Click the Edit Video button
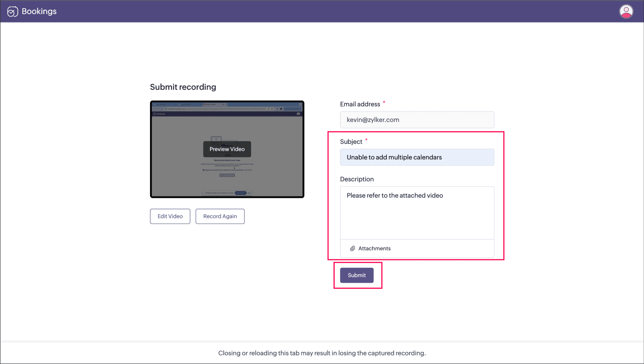Viewport: 644px width, 364px height. (170, 216)
